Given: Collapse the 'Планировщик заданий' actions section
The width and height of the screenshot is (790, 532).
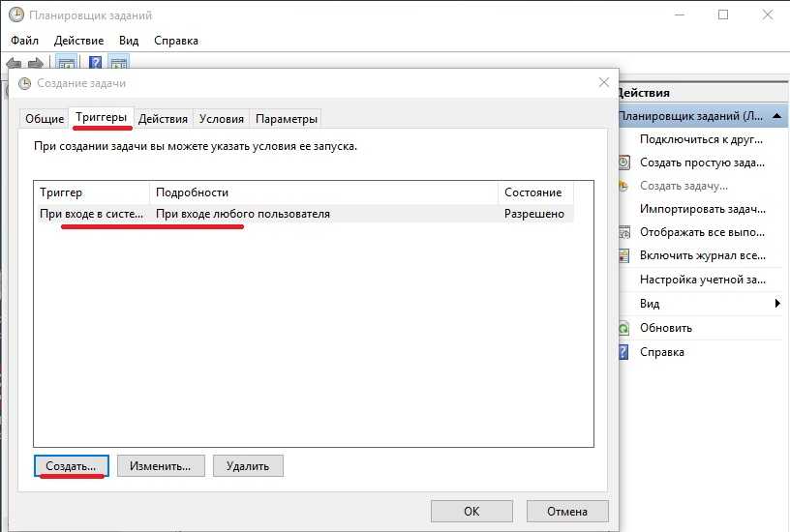Looking at the screenshot, I should pos(777,116).
